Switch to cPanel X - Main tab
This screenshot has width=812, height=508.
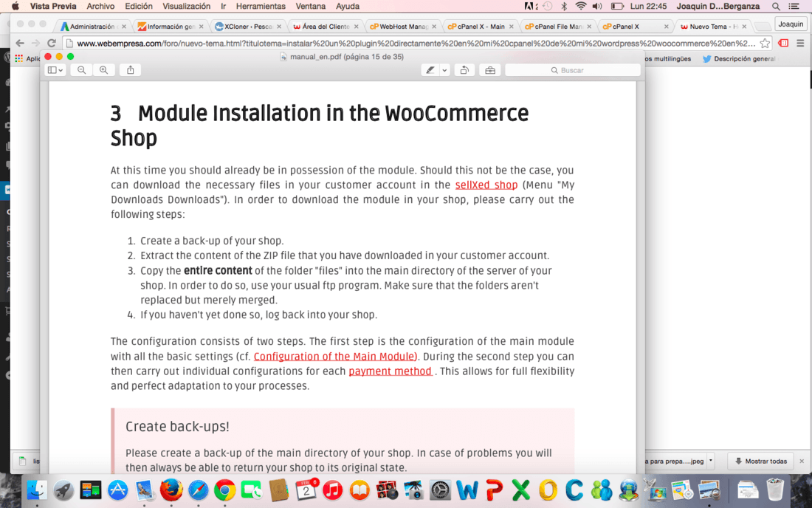[x=481, y=27]
